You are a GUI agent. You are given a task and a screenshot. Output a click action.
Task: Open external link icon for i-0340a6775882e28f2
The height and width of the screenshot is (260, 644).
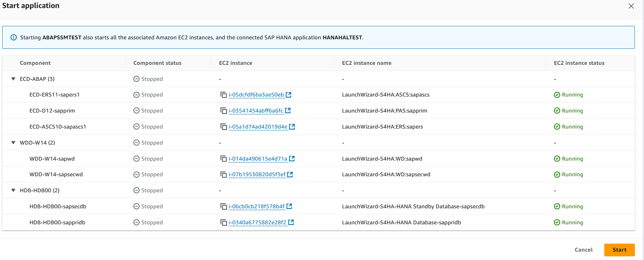coord(291,222)
